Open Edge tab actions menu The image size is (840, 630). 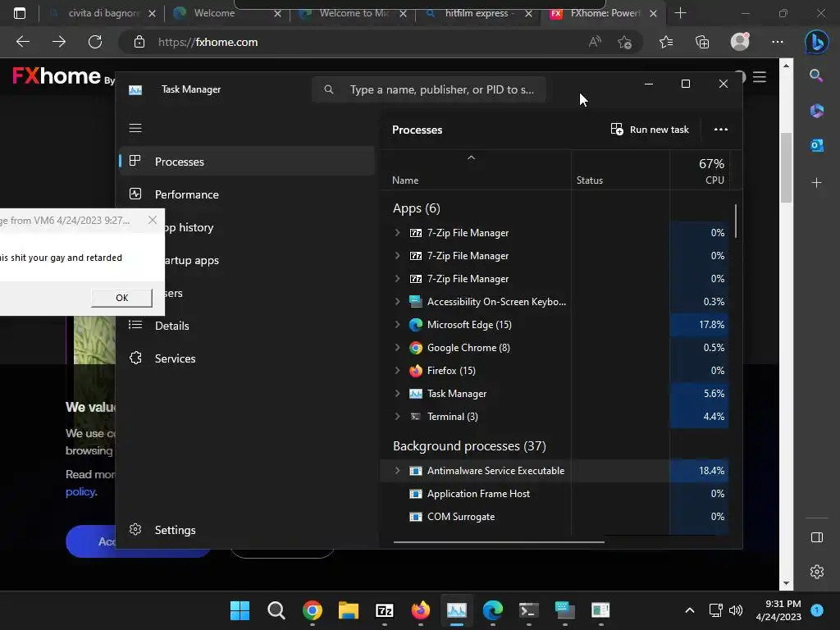20,13
